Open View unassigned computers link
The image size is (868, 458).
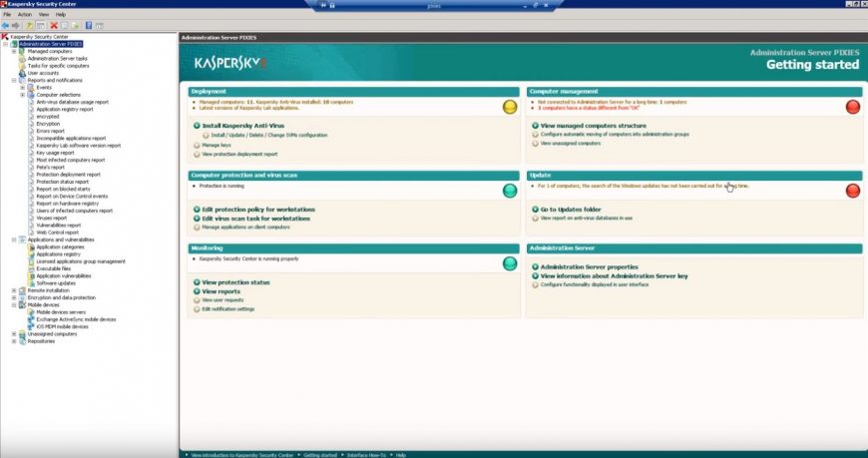coord(570,143)
